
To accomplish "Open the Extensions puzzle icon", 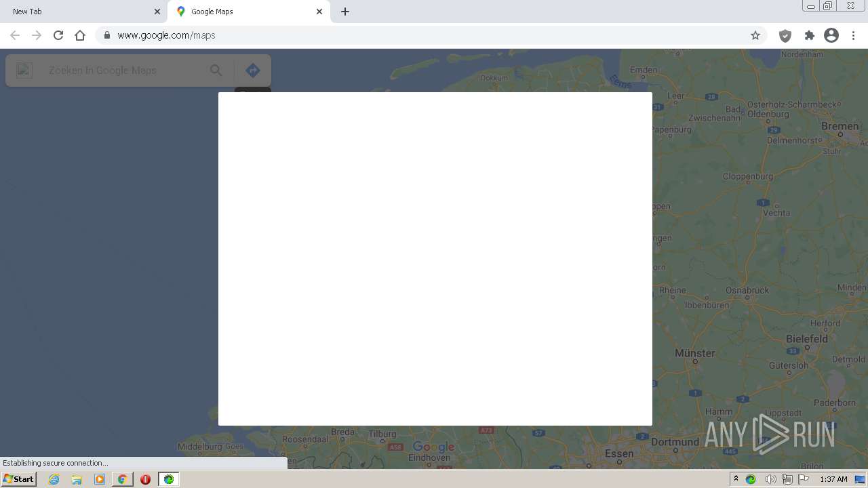I will point(809,35).
